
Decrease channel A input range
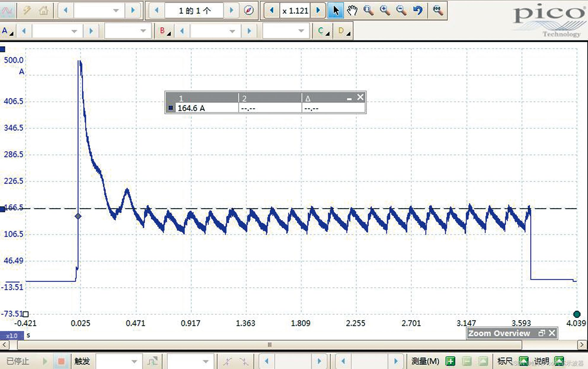click(24, 31)
